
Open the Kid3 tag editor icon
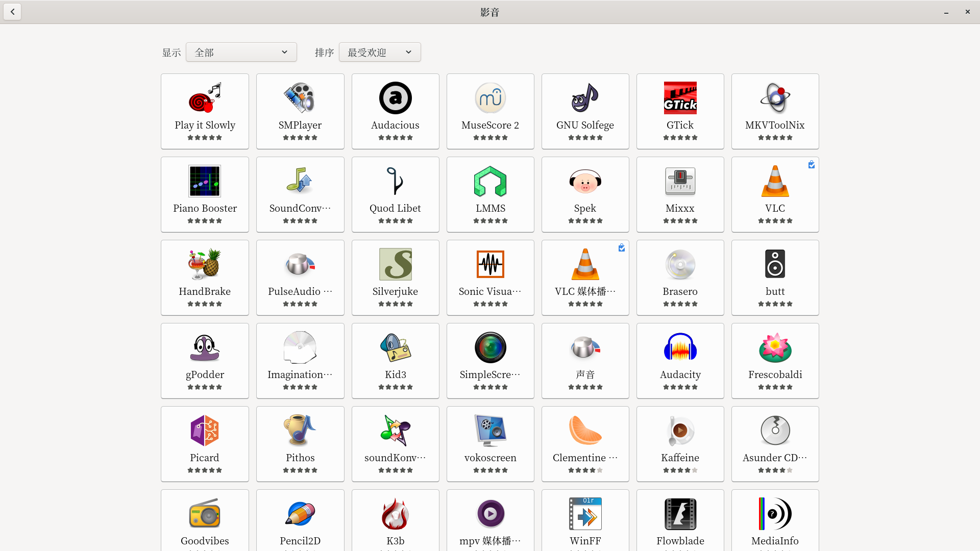[x=396, y=347]
